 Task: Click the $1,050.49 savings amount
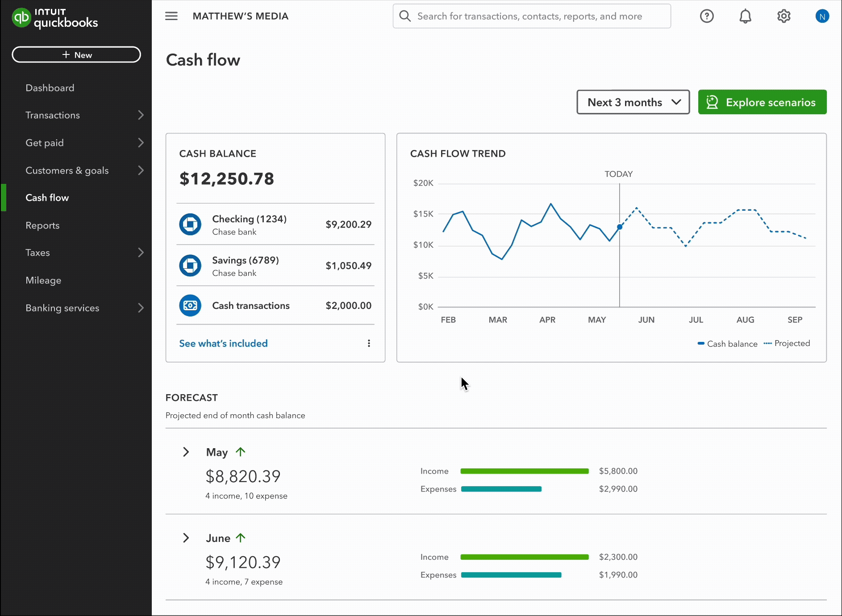(x=349, y=266)
